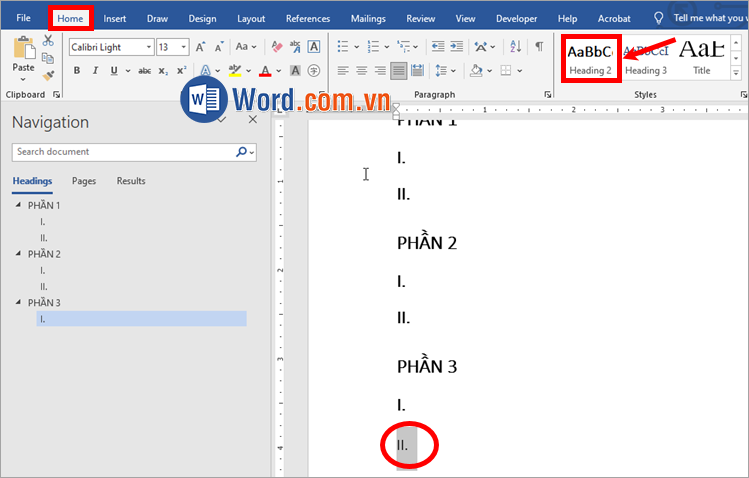Switch to Pages tab in Navigation pane

click(84, 181)
